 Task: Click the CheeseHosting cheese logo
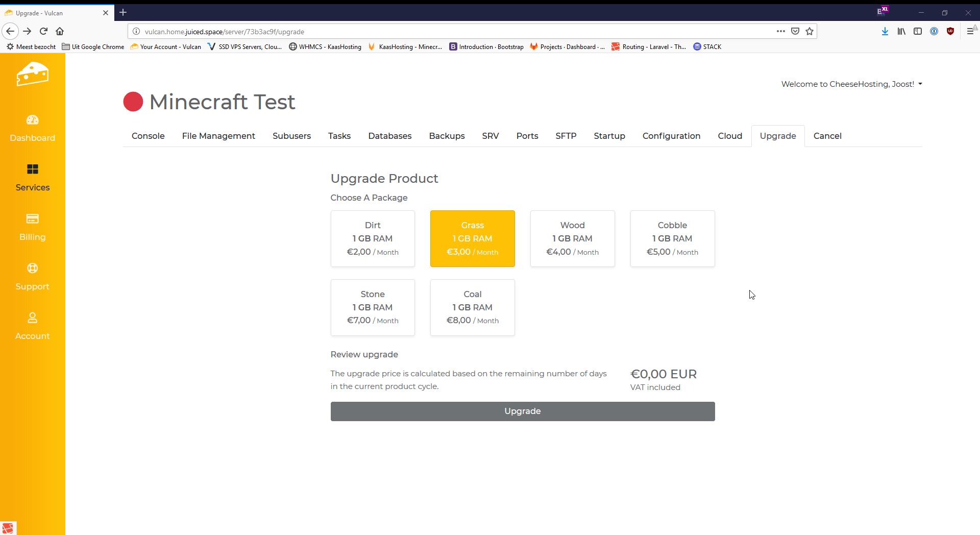(x=32, y=75)
